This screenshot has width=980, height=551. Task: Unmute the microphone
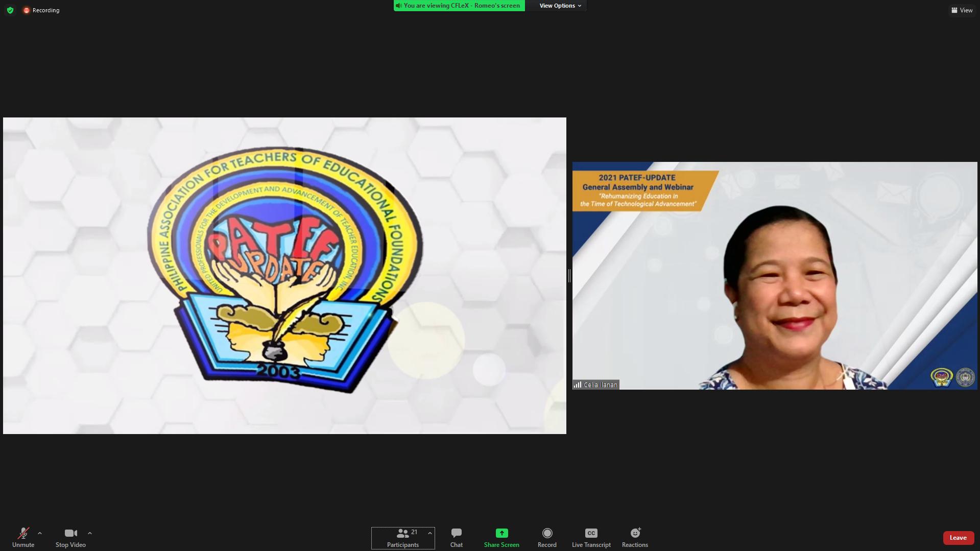point(23,537)
